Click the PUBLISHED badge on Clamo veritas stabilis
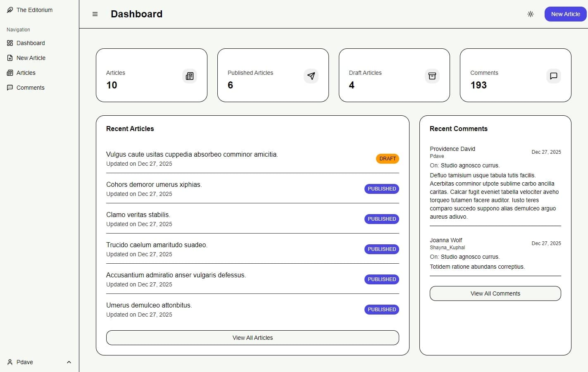The image size is (588, 372). click(x=381, y=219)
